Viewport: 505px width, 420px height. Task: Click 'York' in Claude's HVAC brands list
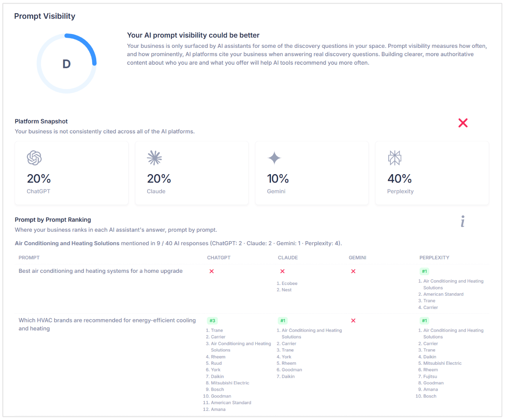(287, 357)
